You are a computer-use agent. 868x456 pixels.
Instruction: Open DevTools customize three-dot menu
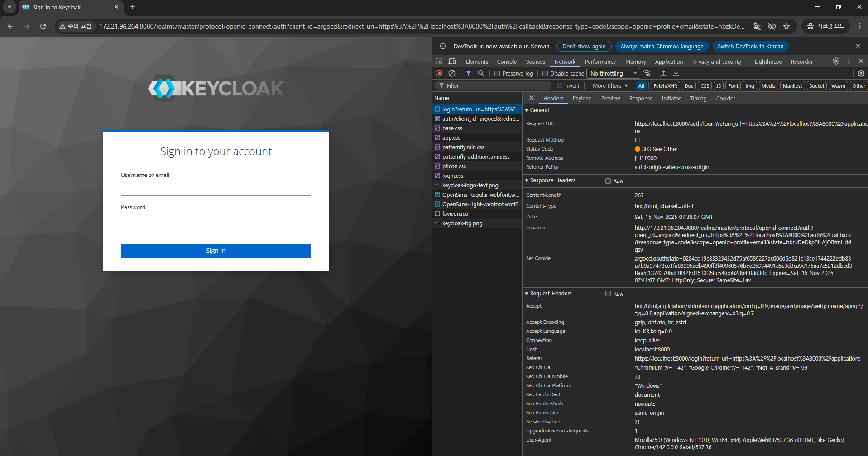click(x=849, y=61)
